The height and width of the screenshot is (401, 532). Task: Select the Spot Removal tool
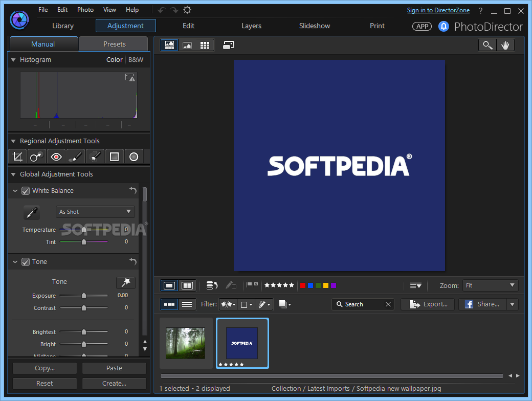click(37, 157)
